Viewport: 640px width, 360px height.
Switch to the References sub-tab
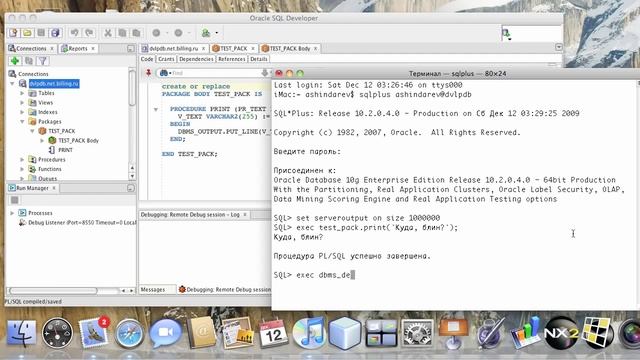pos(231,59)
